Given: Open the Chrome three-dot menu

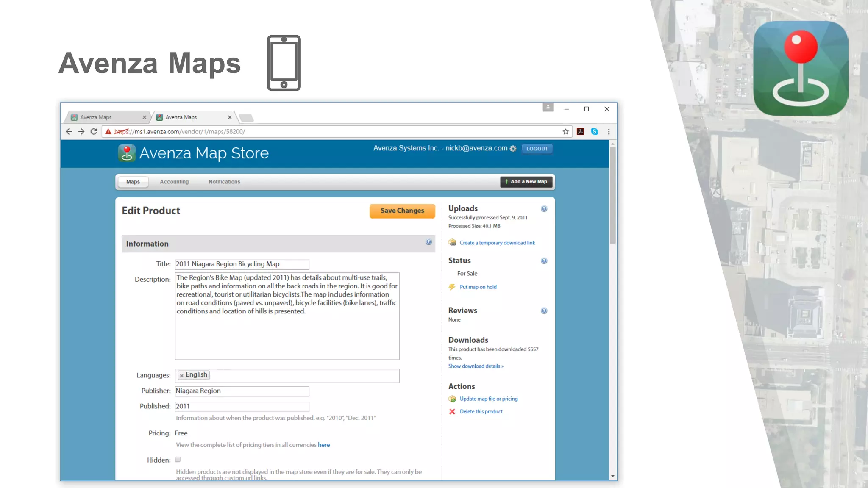Looking at the screenshot, I should pyautogui.click(x=609, y=132).
